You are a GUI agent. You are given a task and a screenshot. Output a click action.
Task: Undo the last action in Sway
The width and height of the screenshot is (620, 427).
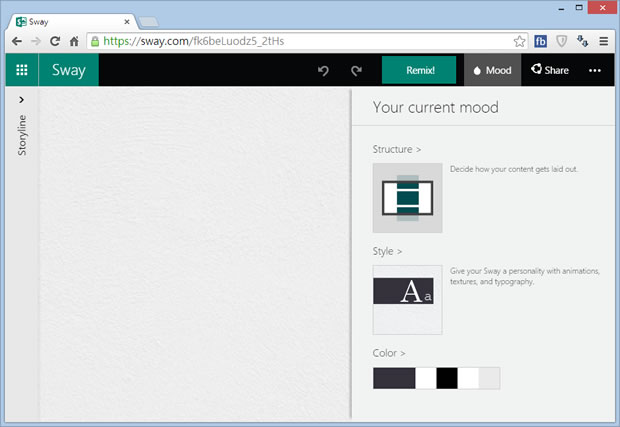[323, 70]
